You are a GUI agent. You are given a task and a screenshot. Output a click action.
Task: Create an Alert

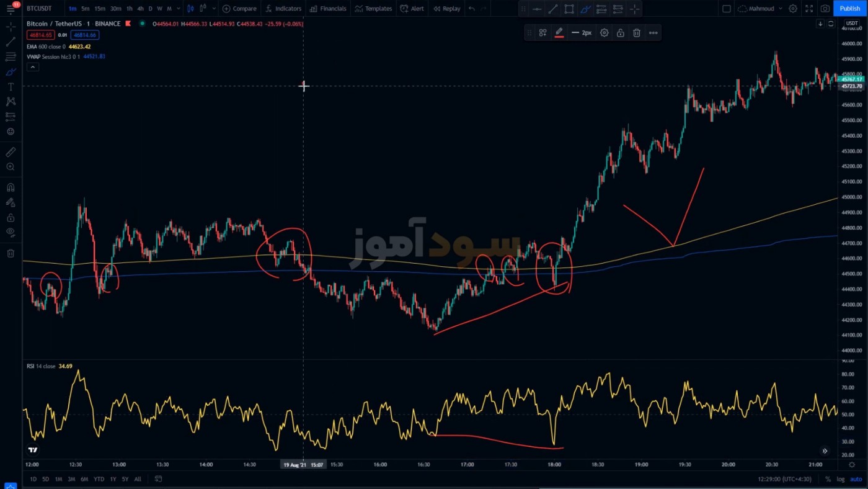pyautogui.click(x=412, y=9)
